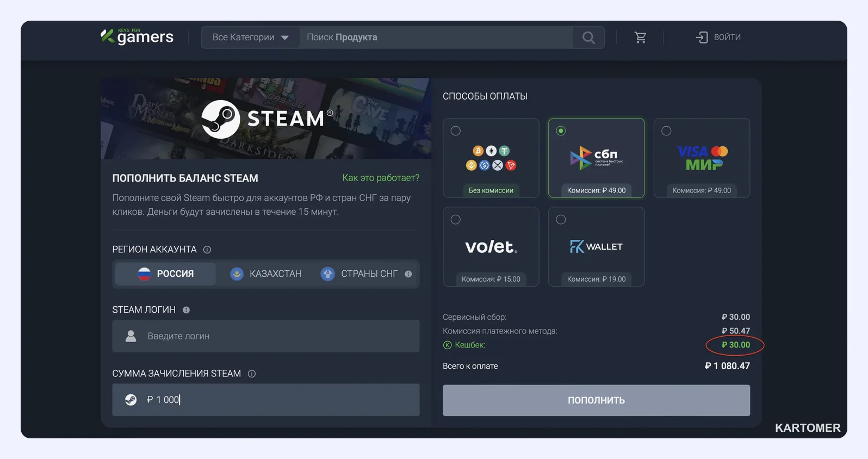Image resolution: width=868 pixels, height=459 pixels.
Task: Select the Visa Mastercard МИР payment option
Action: coord(702,158)
